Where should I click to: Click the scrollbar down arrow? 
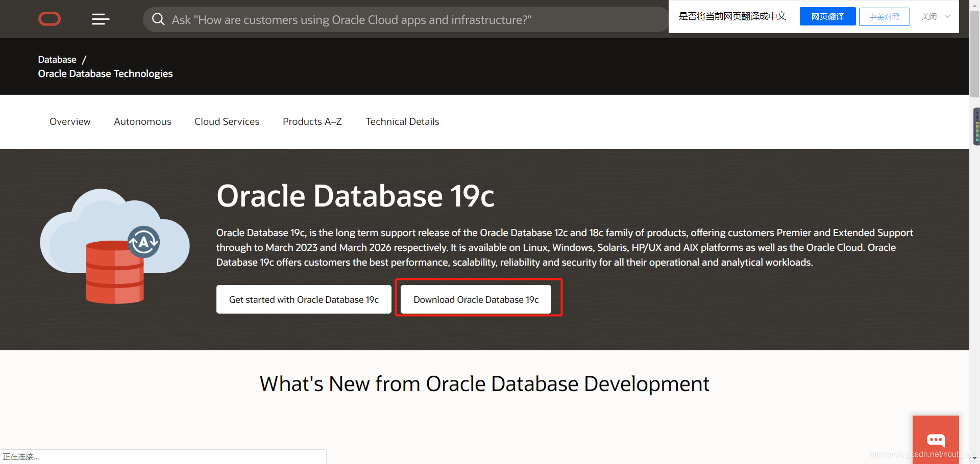click(x=975, y=459)
